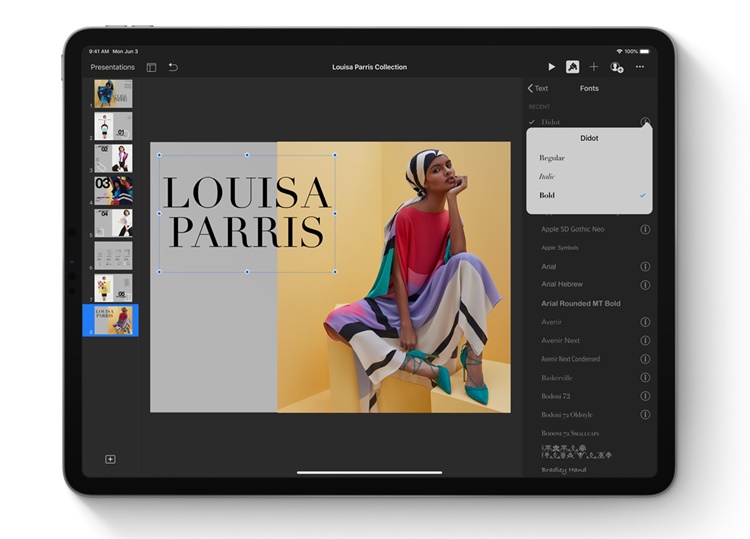Go back to Presentations browser
750x539 pixels.
112,67
